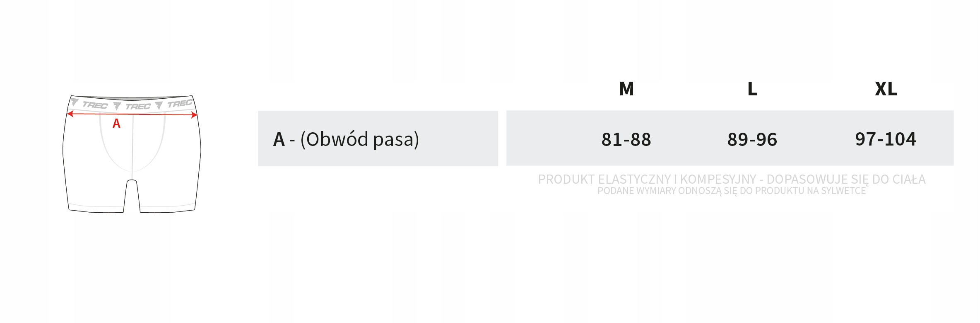The width and height of the screenshot is (980, 323).
Task: Click the left arrowhead of the red waist arrow
Action: click(x=70, y=114)
